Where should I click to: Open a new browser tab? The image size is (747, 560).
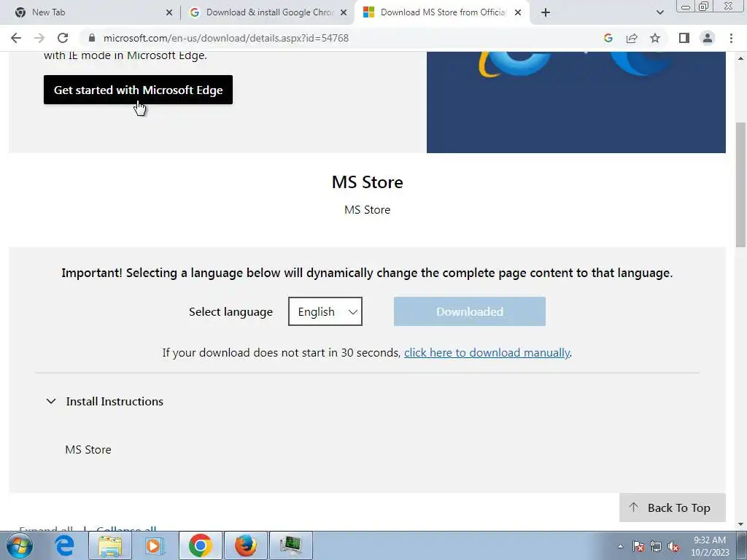click(x=546, y=12)
